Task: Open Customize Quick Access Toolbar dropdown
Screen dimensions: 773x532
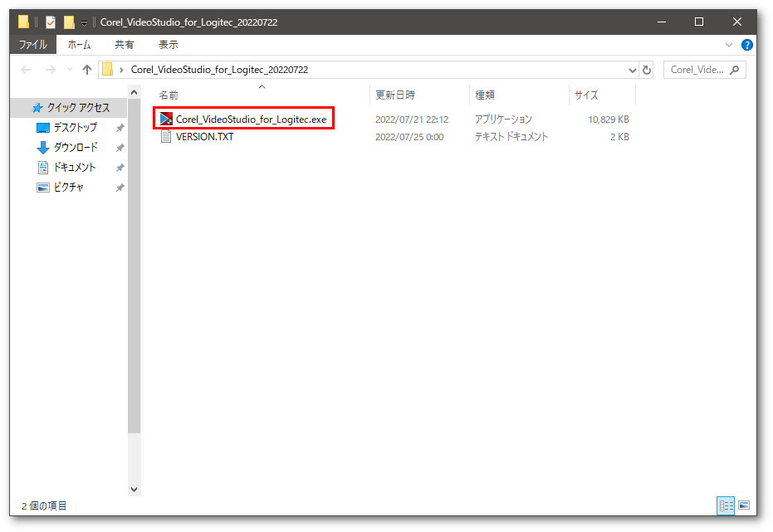Action: coord(85,22)
